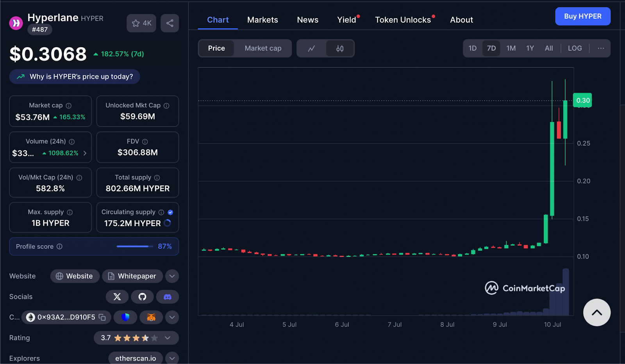The width and height of the screenshot is (625, 364).
Task: Switch to candlestick chart view
Action: pyautogui.click(x=340, y=48)
